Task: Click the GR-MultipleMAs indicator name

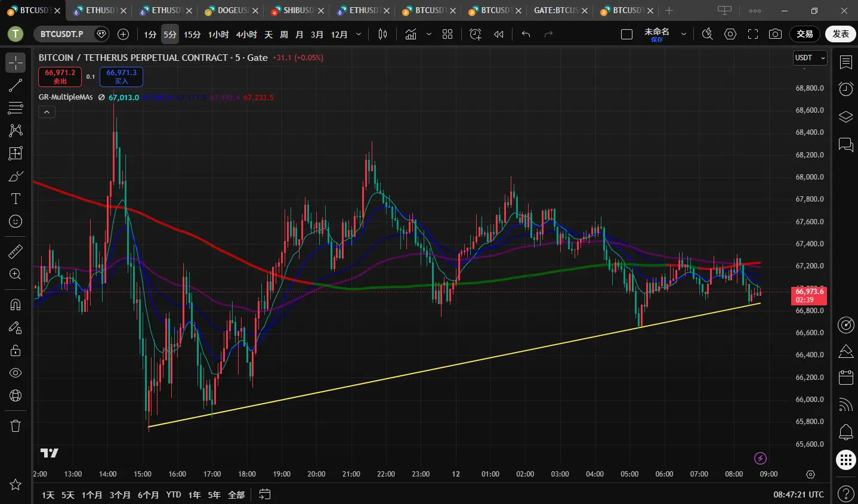Action: (66, 97)
